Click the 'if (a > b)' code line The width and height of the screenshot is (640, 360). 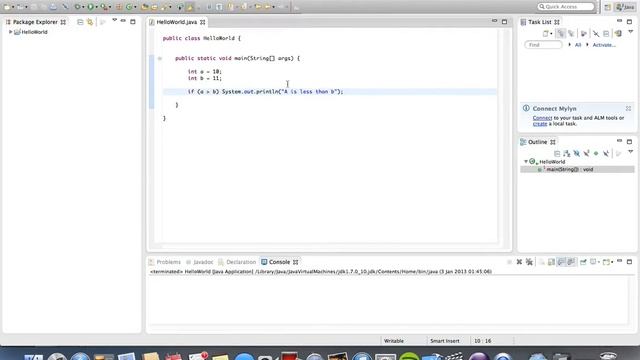tap(265, 91)
